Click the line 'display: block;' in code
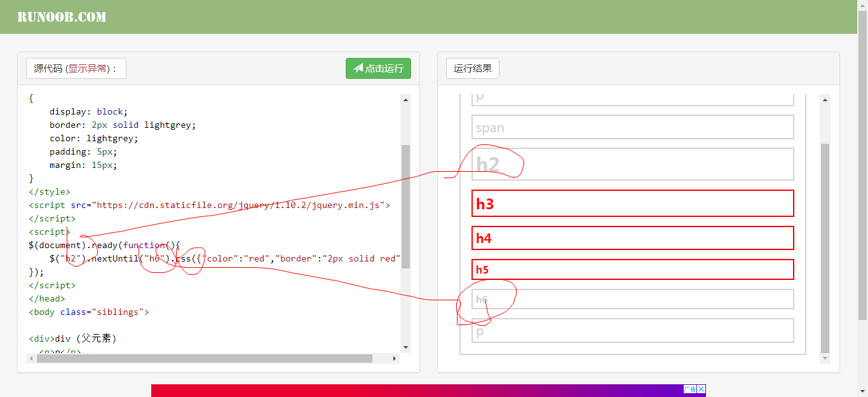 tap(89, 111)
